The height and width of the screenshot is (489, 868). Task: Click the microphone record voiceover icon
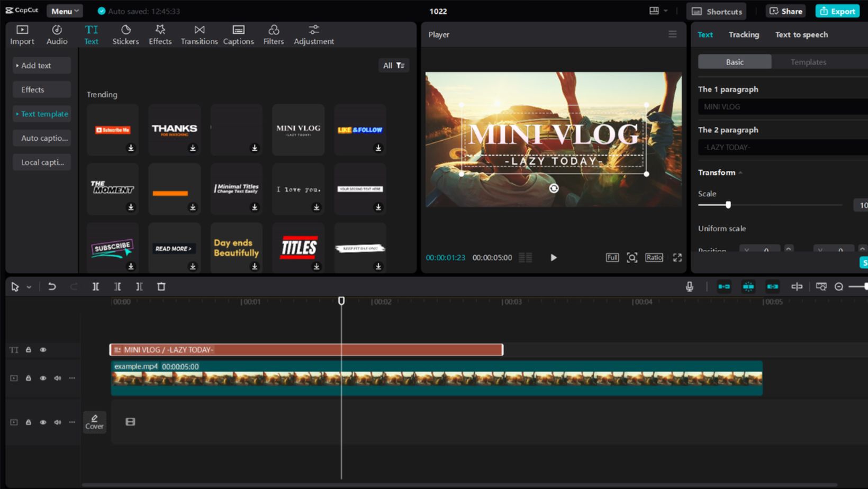click(x=689, y=286)
